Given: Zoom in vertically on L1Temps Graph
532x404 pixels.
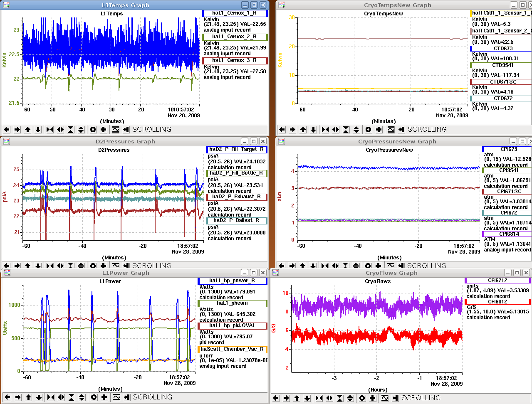Looking at the screenshot, I should tap(71, 130).
